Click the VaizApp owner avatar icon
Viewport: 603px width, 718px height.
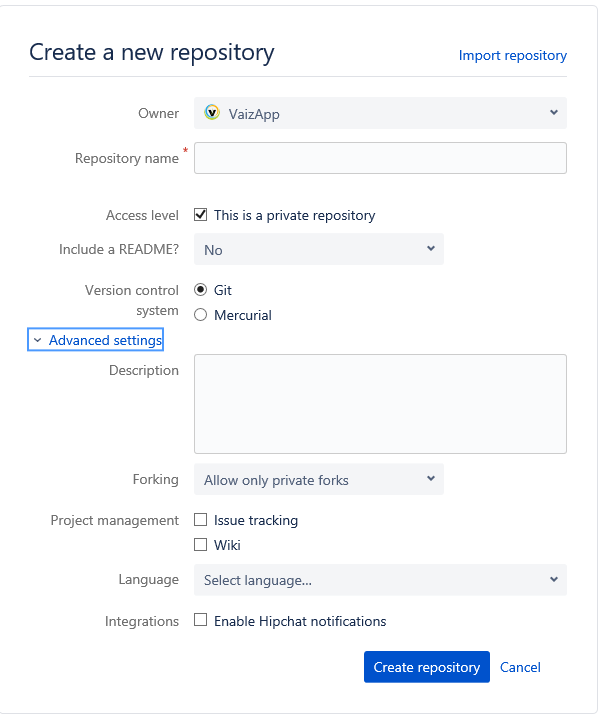(212, 113)
